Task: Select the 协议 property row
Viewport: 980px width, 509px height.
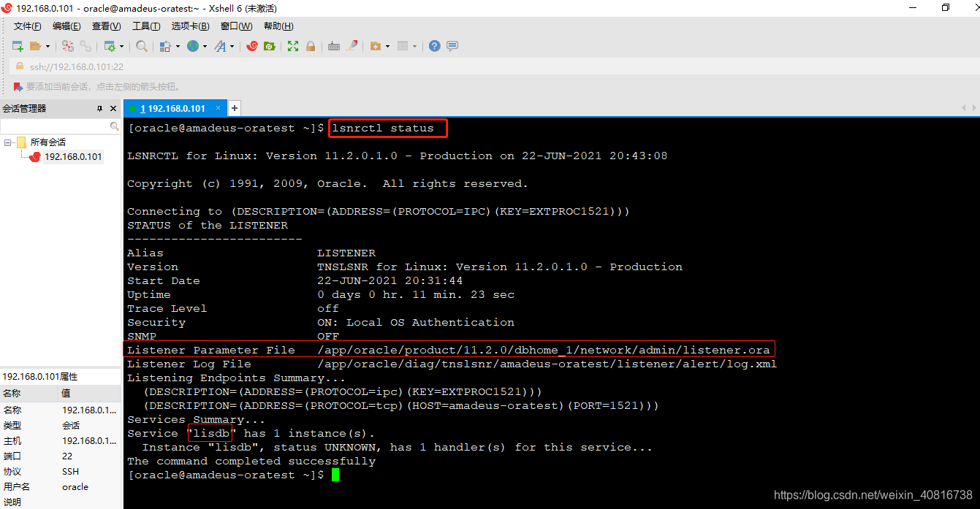Action: [x=61, y=471]
